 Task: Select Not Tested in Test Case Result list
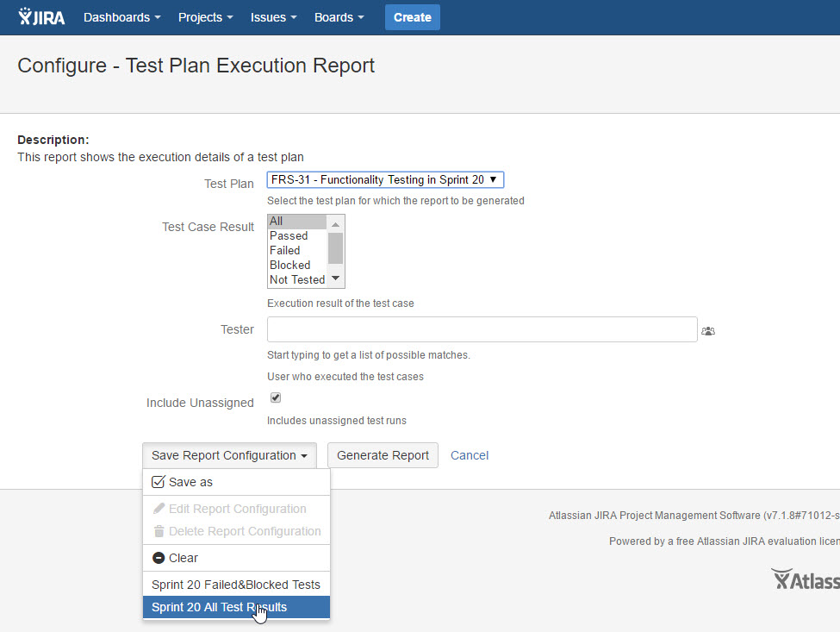297,279
